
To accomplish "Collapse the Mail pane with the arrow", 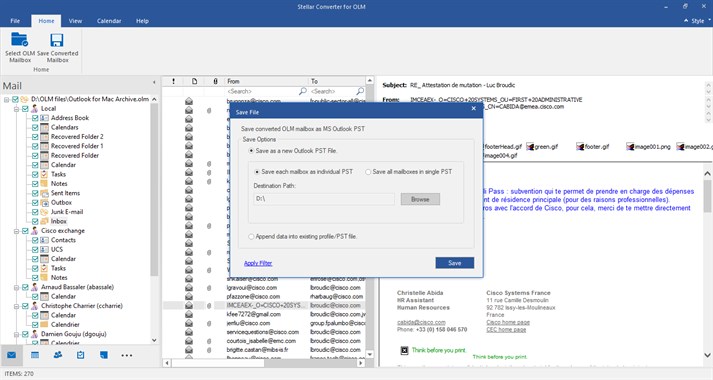I will pos(154,82).
